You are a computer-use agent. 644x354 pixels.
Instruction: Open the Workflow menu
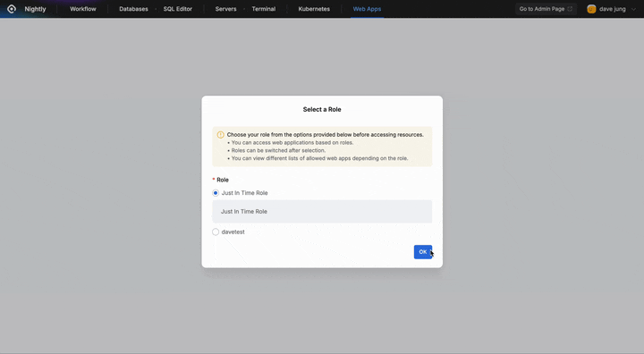click(83, 9)
